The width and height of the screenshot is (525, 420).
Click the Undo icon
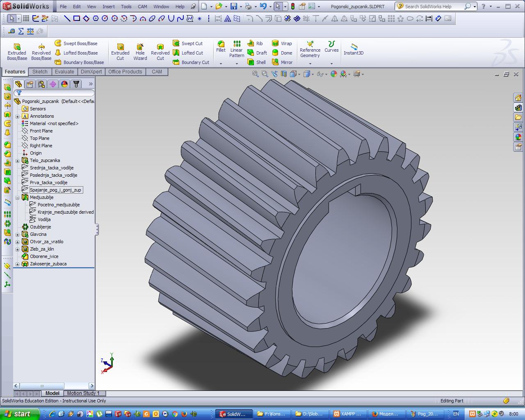(263, 6)
